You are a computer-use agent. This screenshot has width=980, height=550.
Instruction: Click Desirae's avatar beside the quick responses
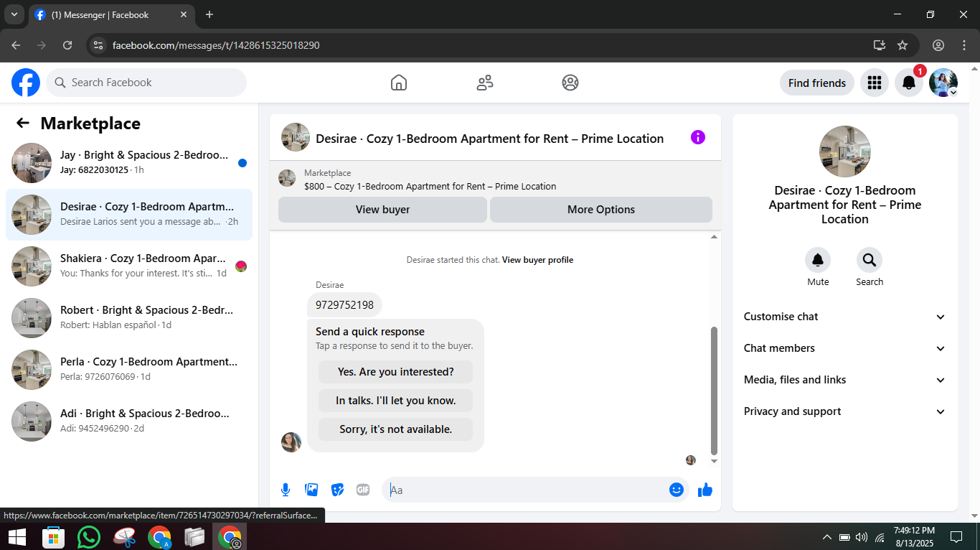coord(291,442)
